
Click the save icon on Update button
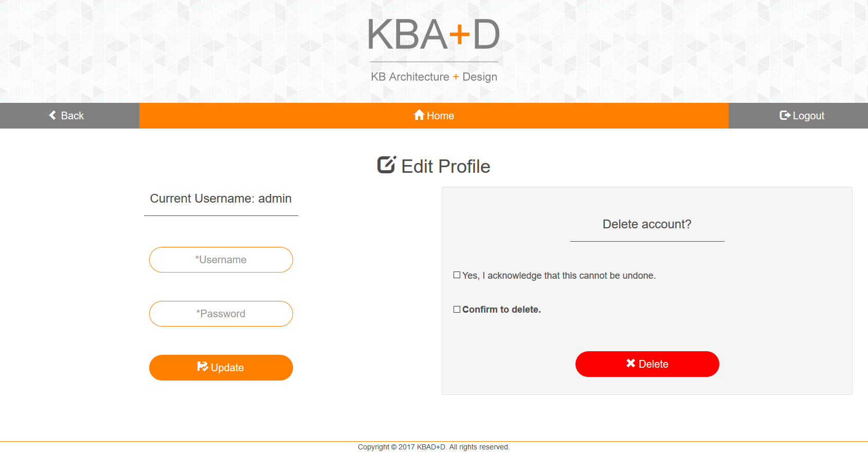point(203,367)
